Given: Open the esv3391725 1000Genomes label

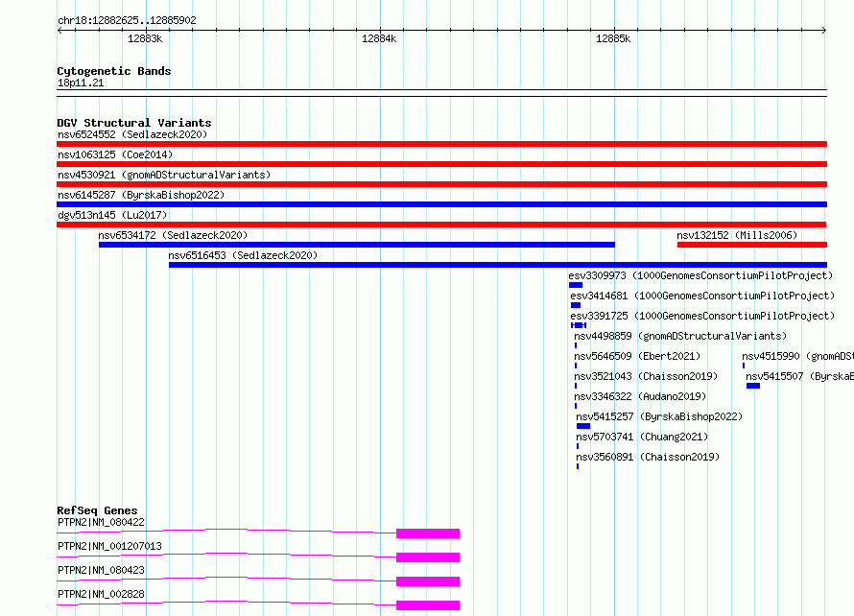Looking at the screenshot, I should 702,316.
